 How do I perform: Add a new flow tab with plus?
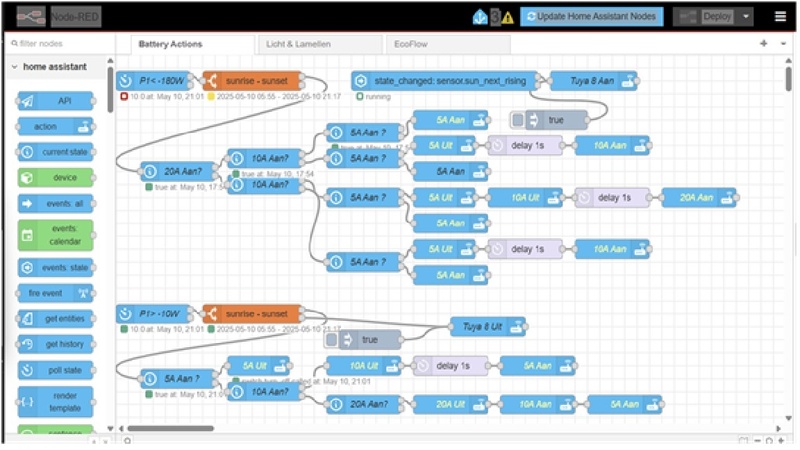763,44
